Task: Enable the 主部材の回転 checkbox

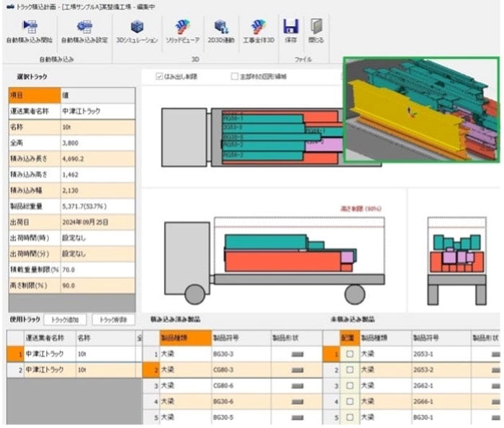Action: [x=235, y=76]
